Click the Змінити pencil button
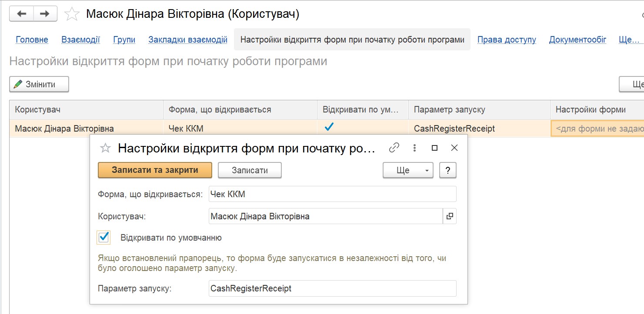This screenshot has height=314, width=644. click(39, 84)
